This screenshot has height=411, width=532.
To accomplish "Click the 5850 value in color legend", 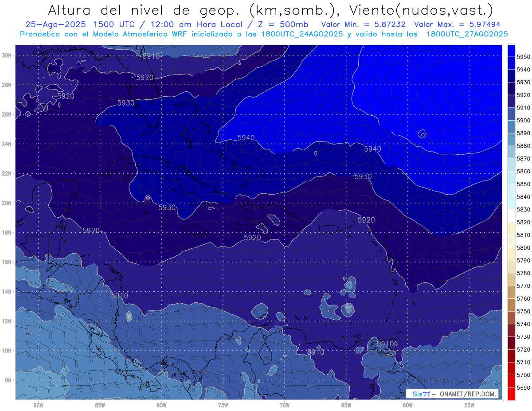I will pyautogui.click(x=524, y=184).
